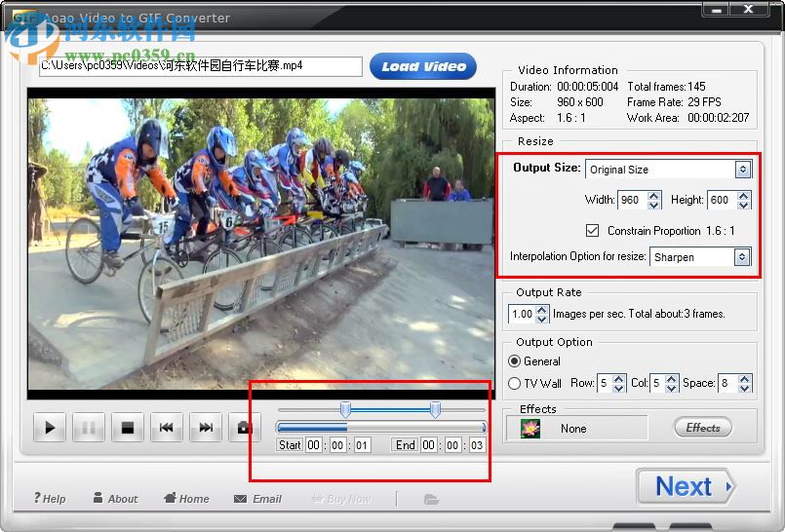Open the Output Size dropdown

coord(743,170)
